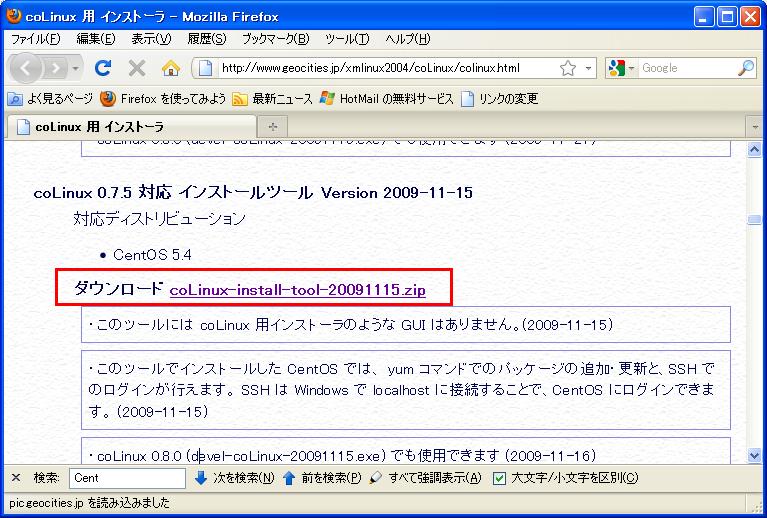Click the 対応ディストリビューション text
This screenshot has height=518, width=767.
(x=159, y=219)
